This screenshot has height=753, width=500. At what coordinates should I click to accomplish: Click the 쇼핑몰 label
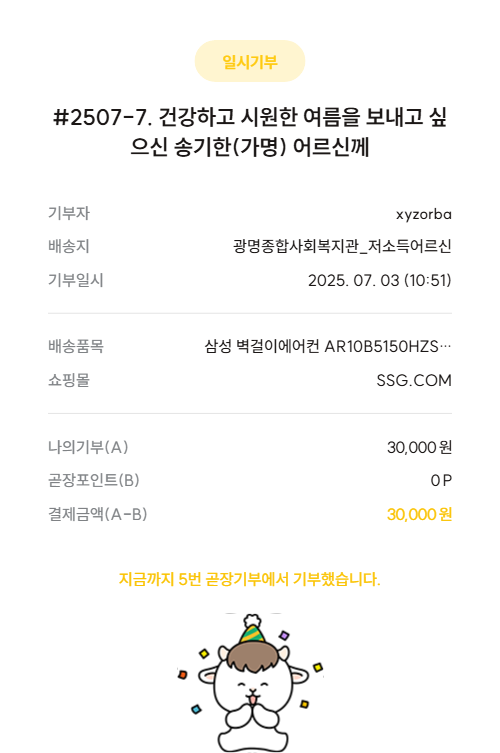[69, 380]
